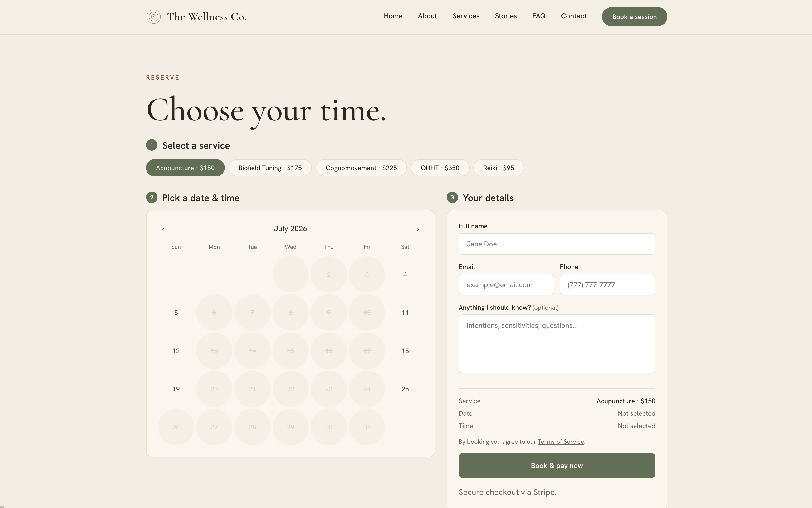The width and height of the screenshot is (812, 508).
Task: Focus the Anything I should know textarea
Action: pos(557,344)
